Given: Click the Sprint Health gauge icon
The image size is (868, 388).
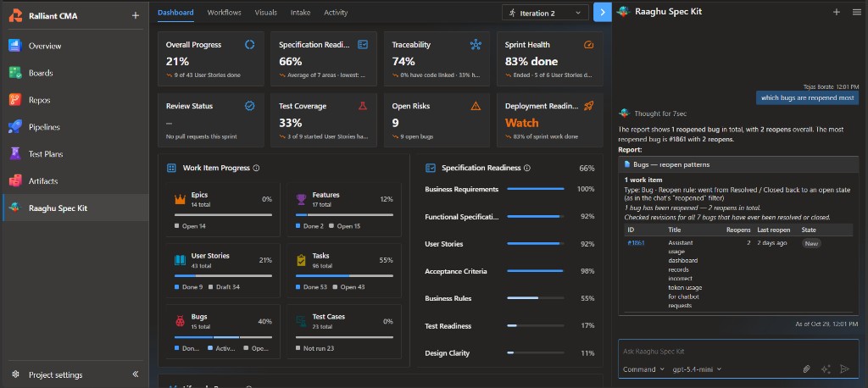Looking at the screenshot, I should click(x=588, y=45).
